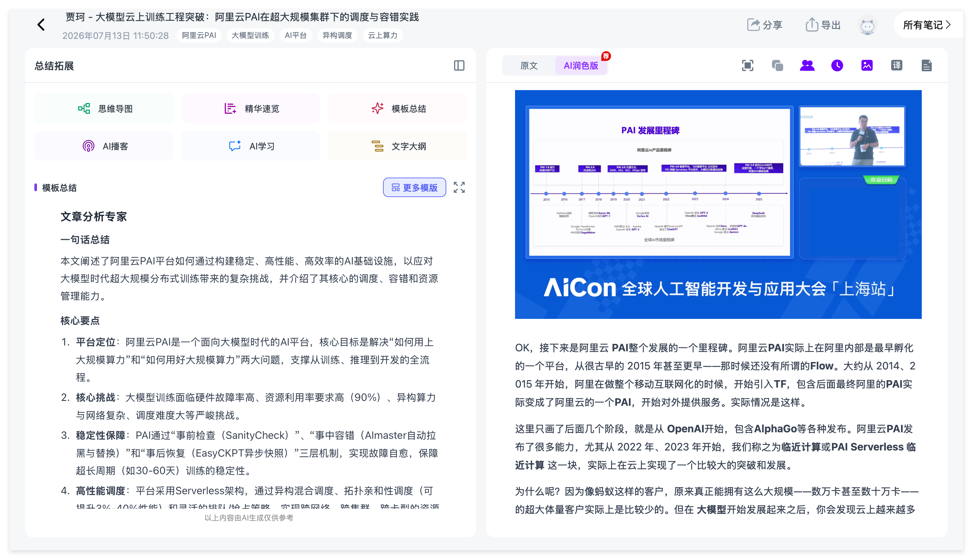Click transcript paragraph starting 这里只画了
Screen dimensions: 973x560
click(x=715, y=447)
